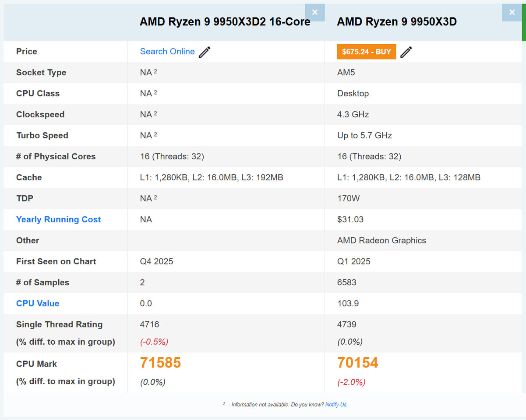Click the pencil icon to edit 9950X3D2 price
The height and width of the screenshot is (420, 526).
coord(204,52)
